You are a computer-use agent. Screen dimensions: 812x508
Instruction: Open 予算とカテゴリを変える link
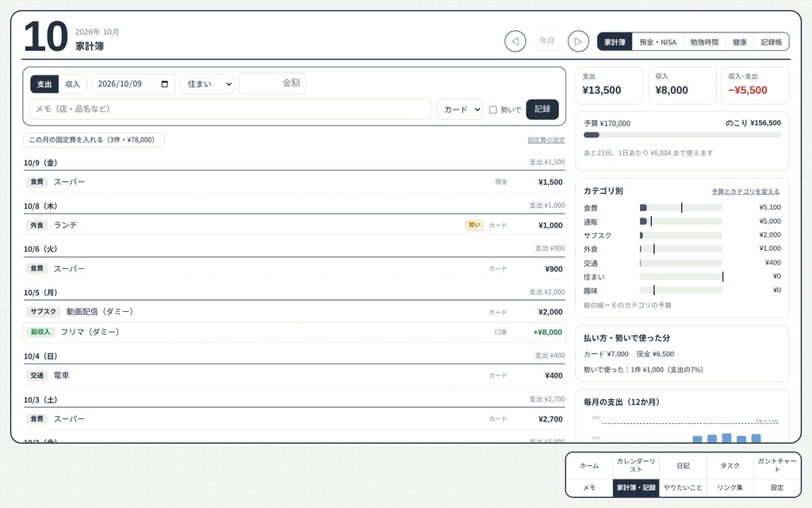tap(745, 191)
